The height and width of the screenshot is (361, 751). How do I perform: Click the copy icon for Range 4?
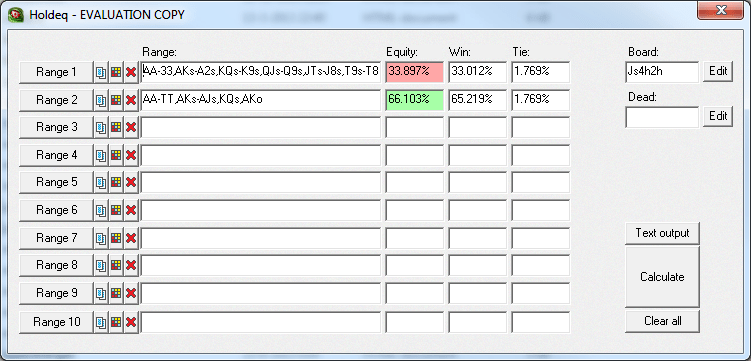tap(101, 155)
